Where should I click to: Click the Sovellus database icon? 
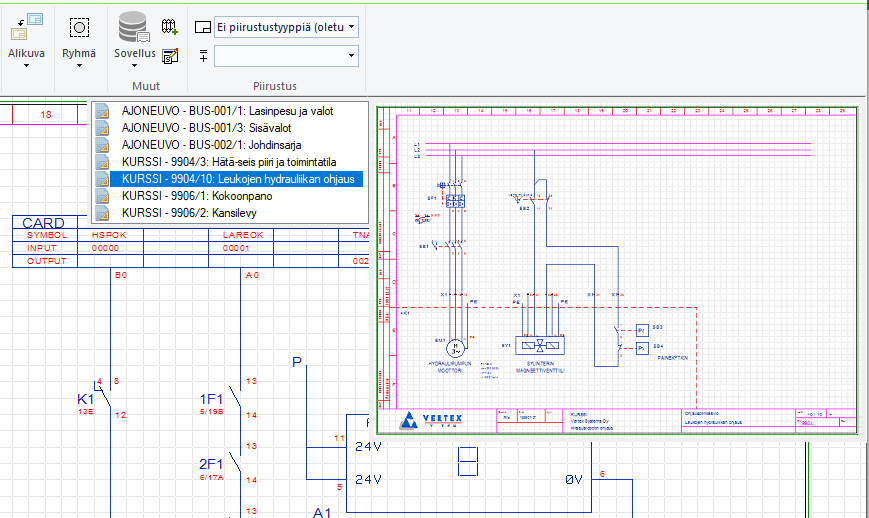click(x=133, y=27)
